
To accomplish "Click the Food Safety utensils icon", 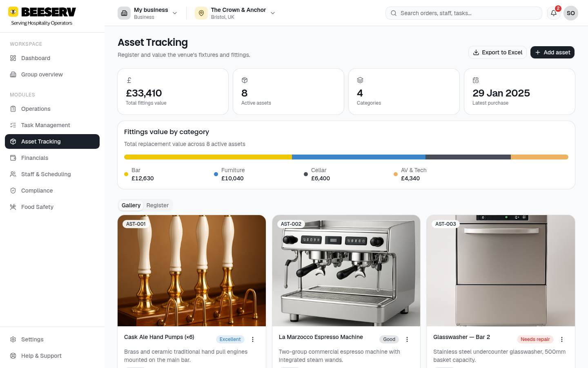I will [13, 207].
